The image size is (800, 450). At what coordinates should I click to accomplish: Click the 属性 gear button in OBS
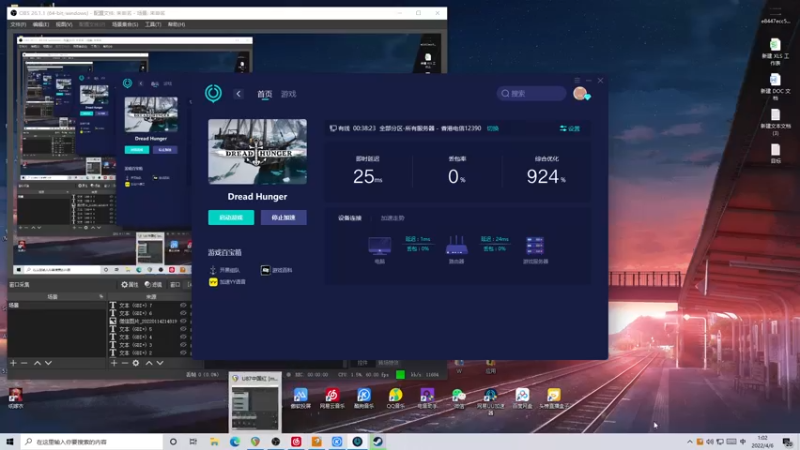(x=130, y=284)
